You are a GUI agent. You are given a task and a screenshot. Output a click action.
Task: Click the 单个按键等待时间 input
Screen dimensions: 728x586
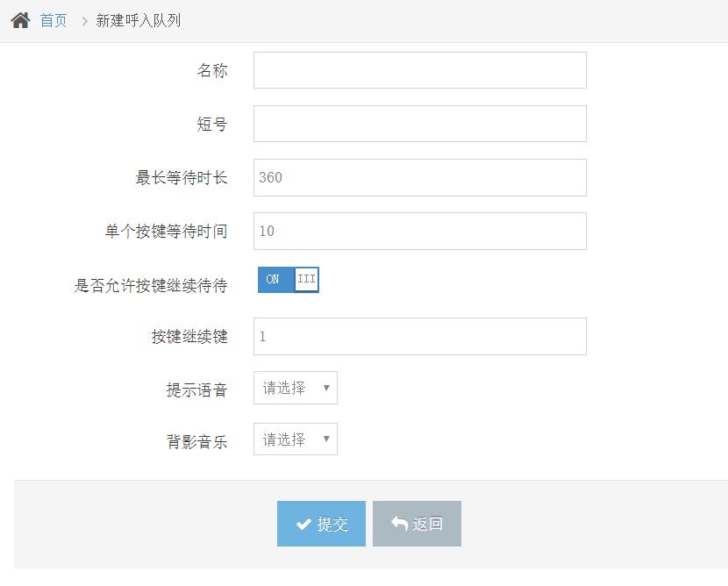coord(419,231)
